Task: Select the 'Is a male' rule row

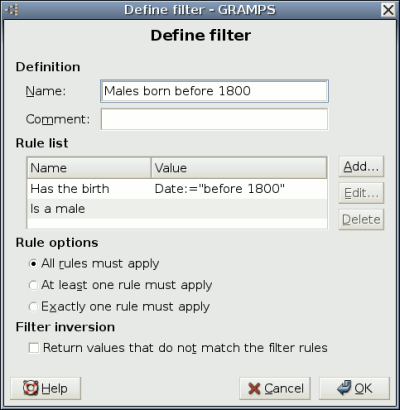Action: (177, 209)
